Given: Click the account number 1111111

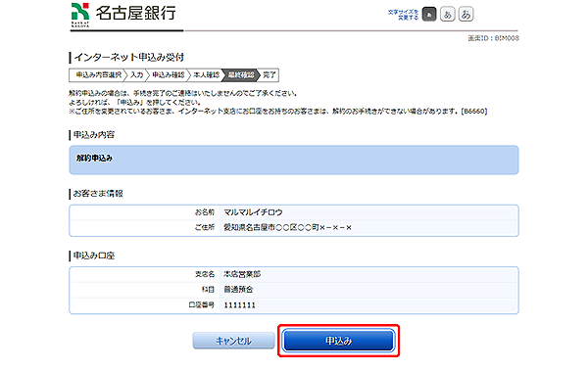Looking at the screenshot, I should tap(240, 305).
